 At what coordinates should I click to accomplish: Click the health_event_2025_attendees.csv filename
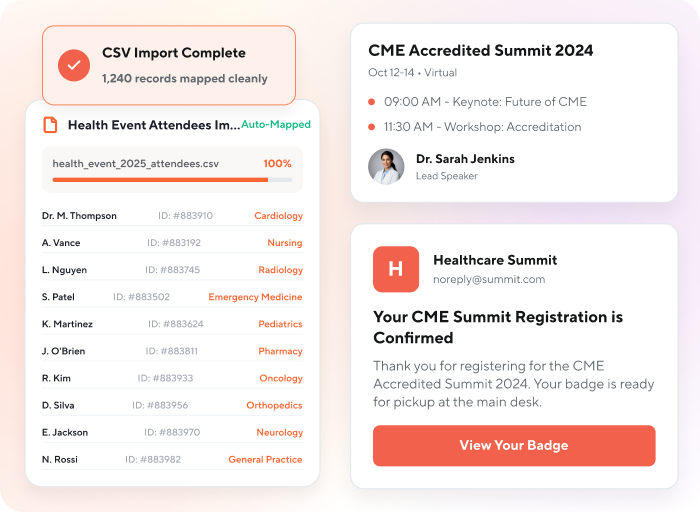136,164
